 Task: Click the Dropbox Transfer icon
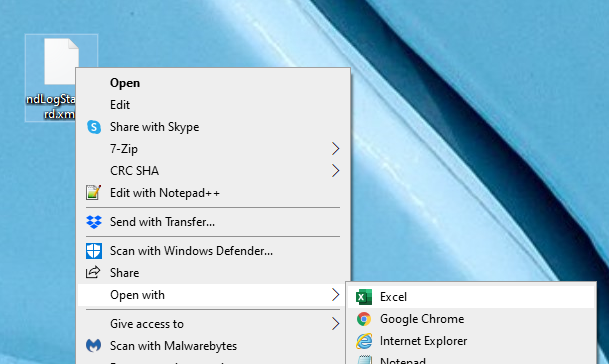(94, 222)
